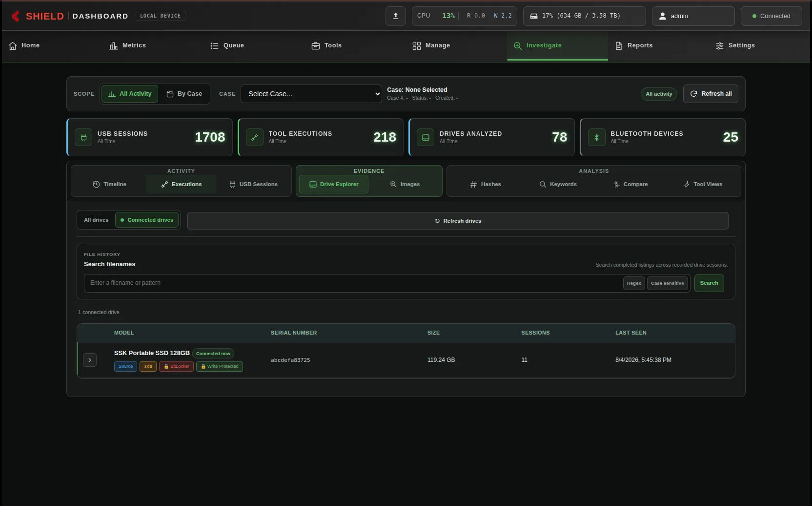Click the Connected status indicator
The width and height of the screenshot is (812, 506).
point(771,16)
